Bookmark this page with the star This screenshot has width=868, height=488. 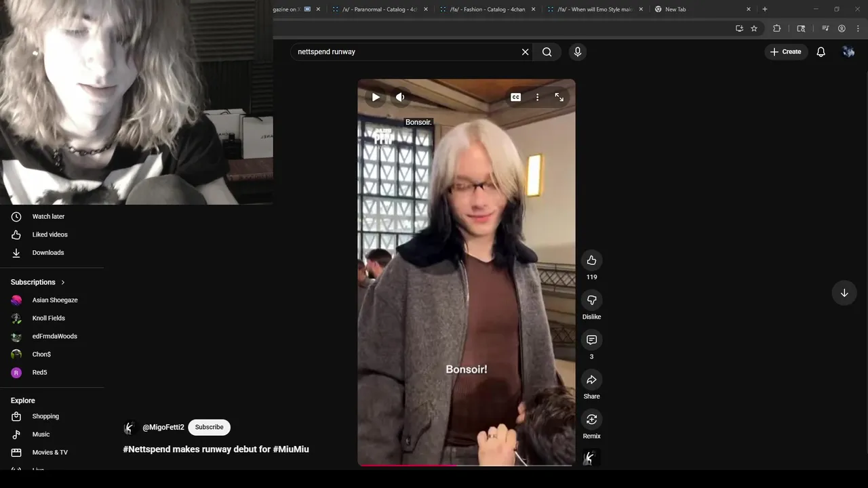pyautogui.click(x=754, y=28)
